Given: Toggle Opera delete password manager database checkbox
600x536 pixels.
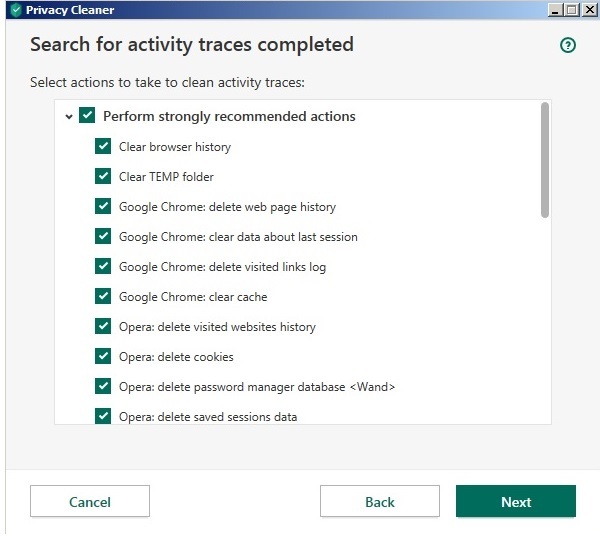Looking at the screenshot, I should (x=103, y=386).
